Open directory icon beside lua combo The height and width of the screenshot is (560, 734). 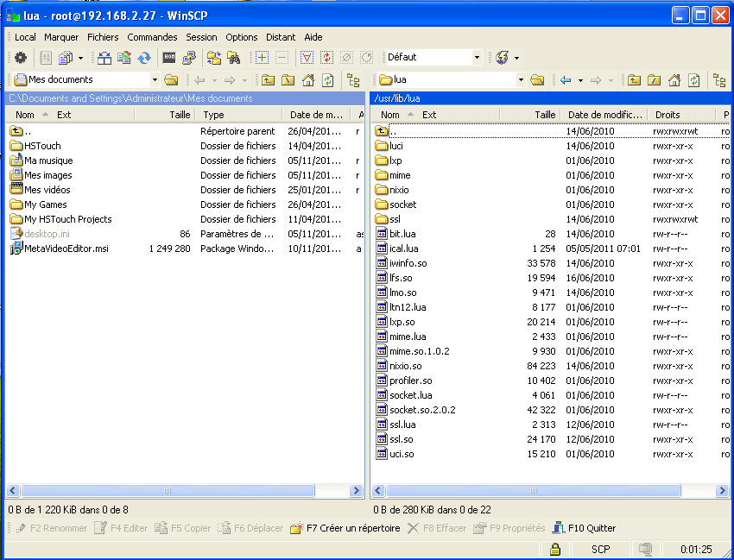(537, 80)
